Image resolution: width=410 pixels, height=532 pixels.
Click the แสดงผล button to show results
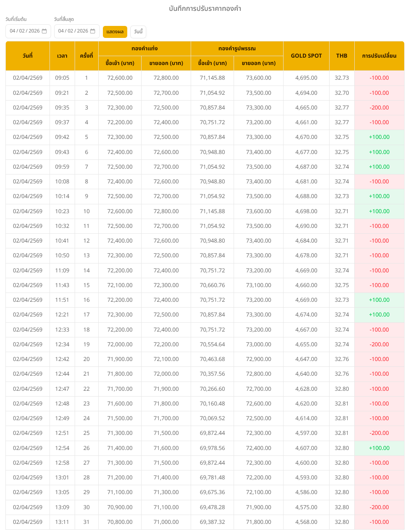(x=115, y=32)
